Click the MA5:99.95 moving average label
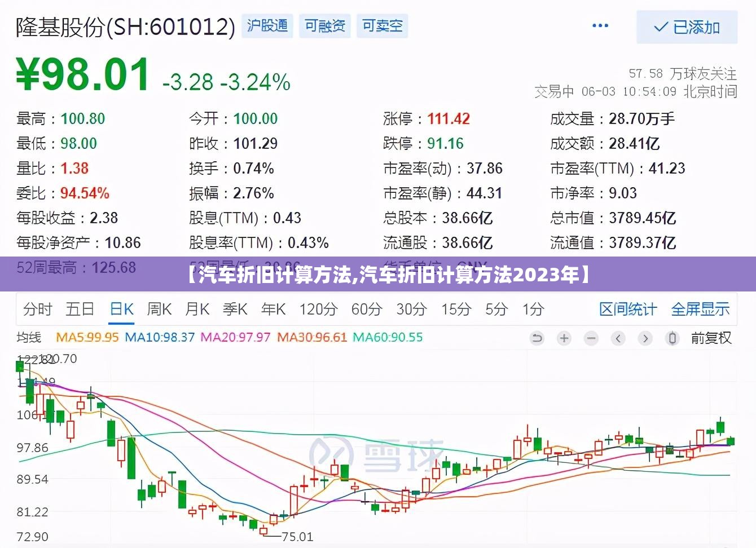Screen dimensions: 756x548 pyautogui.click(x=87, y=337)
